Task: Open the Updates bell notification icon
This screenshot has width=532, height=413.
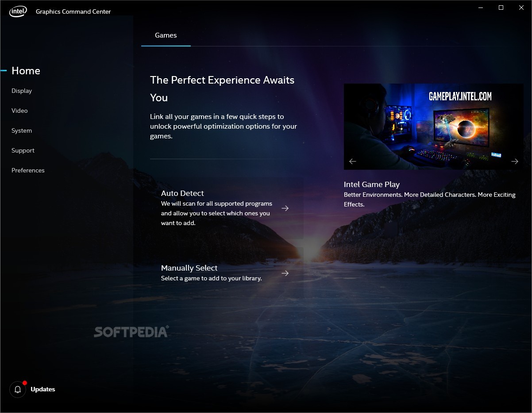Action: [x=18, y=389]
